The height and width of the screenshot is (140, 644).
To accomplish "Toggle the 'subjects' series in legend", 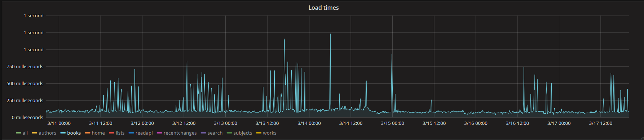I will (x=243, y=133).
